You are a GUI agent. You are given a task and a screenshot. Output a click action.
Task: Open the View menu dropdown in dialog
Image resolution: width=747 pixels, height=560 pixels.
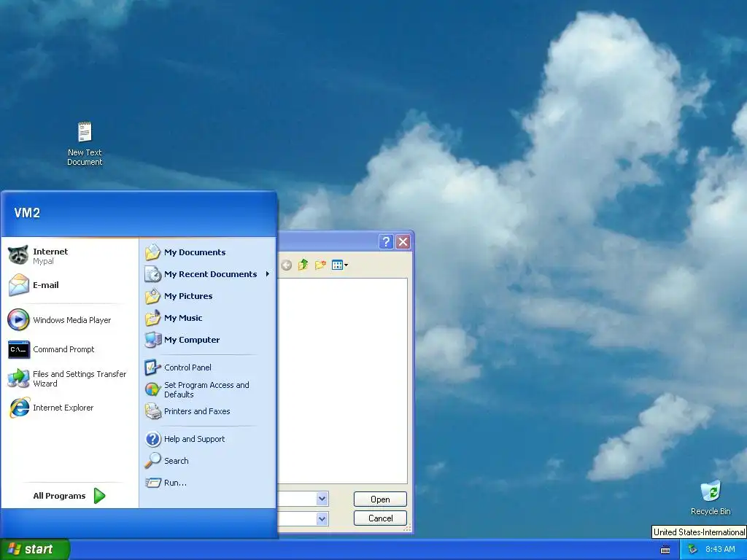[340, 265]
